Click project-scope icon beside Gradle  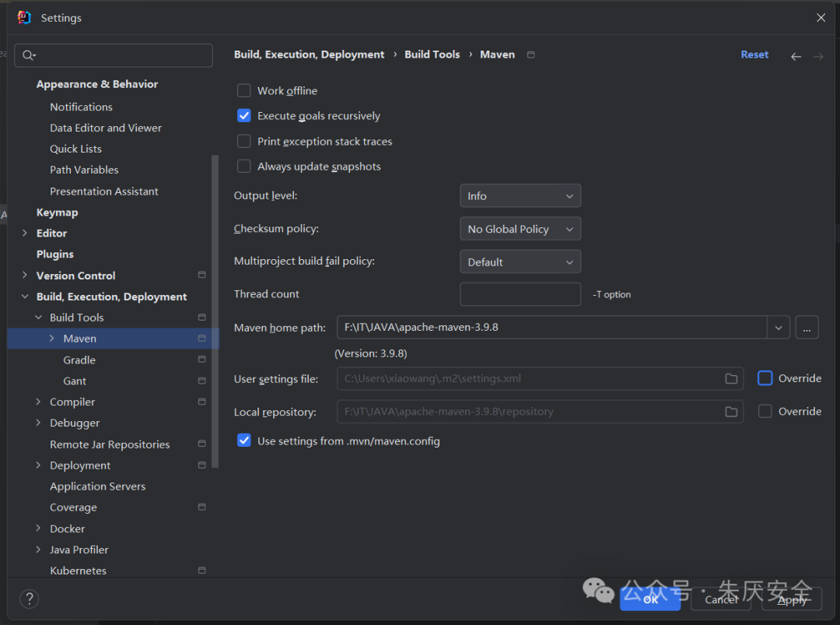pyautogui.click(x=202, y=359)
